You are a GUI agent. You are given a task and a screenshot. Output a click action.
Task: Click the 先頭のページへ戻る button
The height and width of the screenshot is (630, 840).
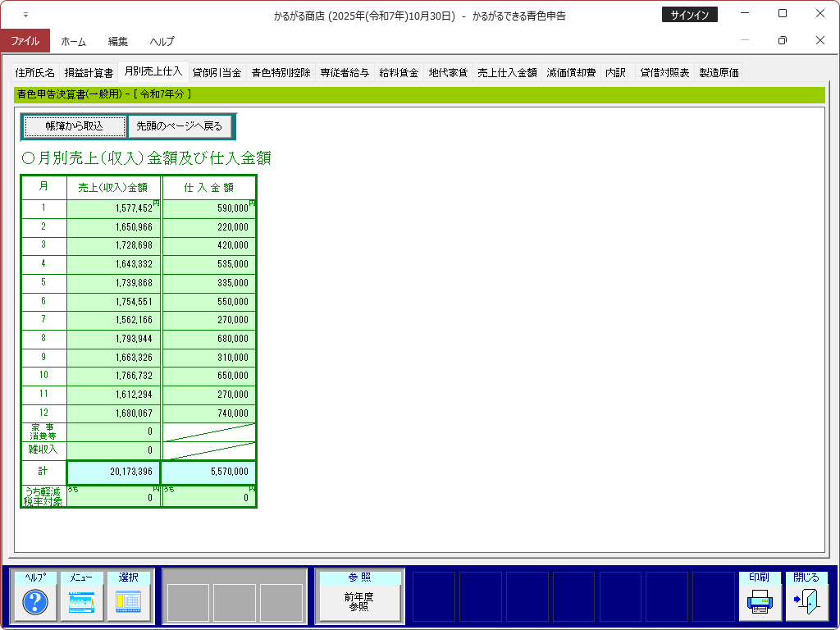click(x=180, y=126)
